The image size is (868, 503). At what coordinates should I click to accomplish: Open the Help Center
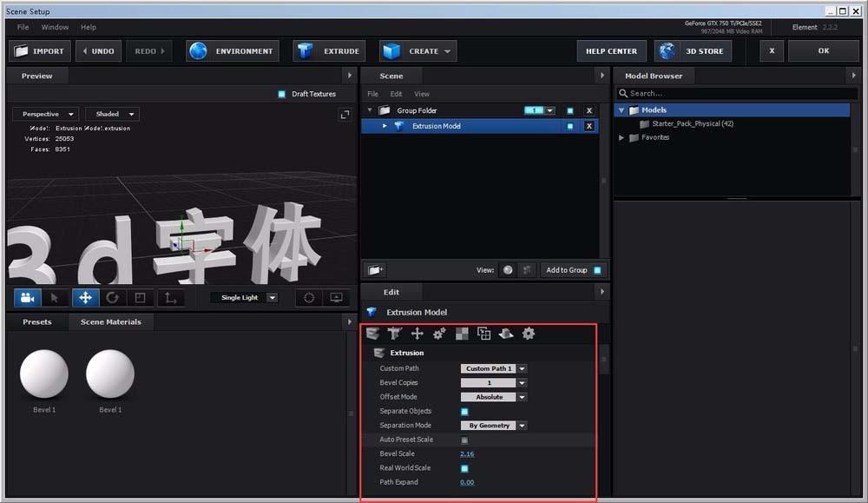click(611, 50)
